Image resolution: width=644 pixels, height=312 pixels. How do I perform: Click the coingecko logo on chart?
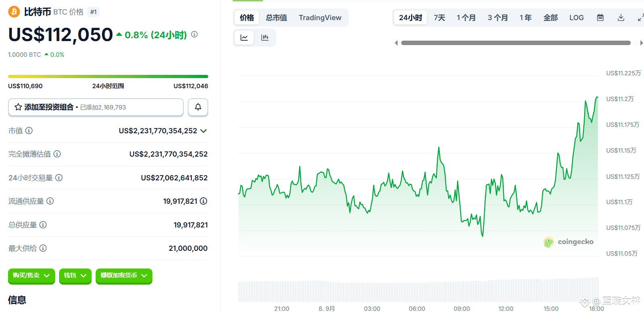point(568,242)
